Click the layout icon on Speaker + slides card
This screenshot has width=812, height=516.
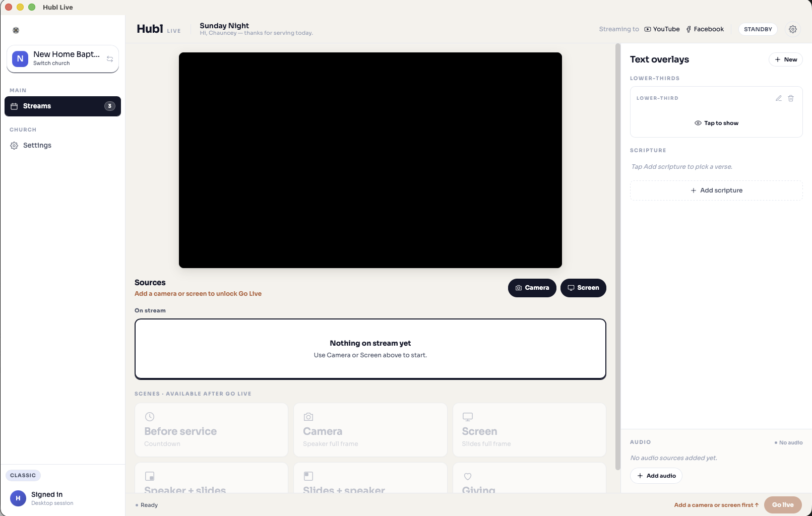tap(150, 476)
